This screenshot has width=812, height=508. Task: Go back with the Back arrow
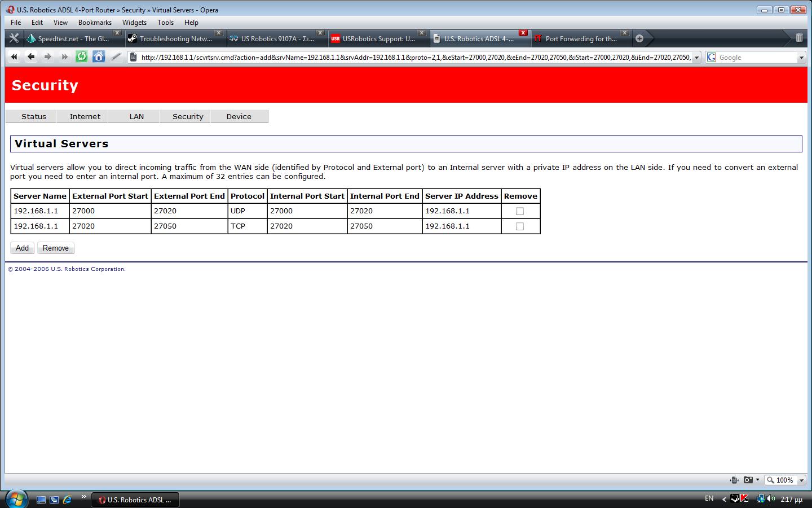click(x=31, y=57)
